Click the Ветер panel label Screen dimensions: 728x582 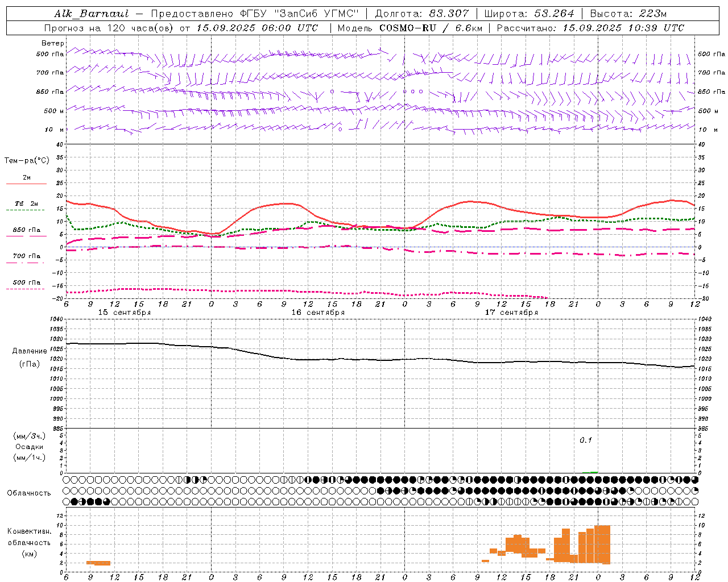click(x=53, y=43)
